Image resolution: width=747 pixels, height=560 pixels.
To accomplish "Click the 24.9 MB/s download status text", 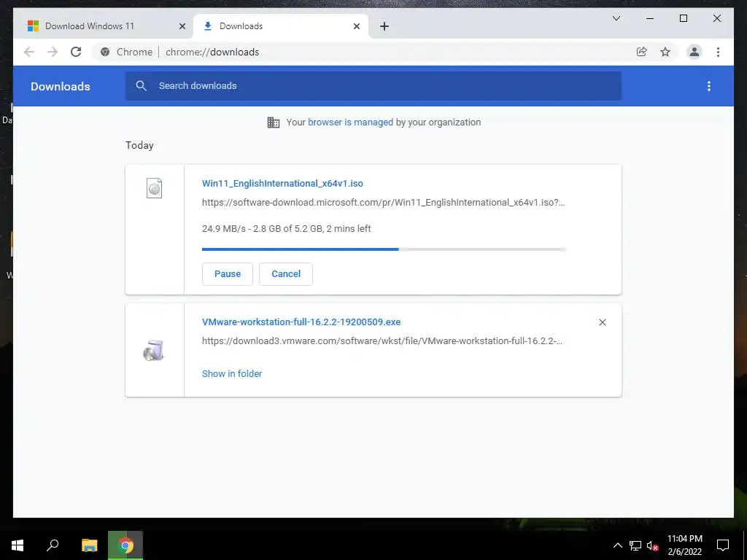I will pyautogui.click(x=286, y=228).
